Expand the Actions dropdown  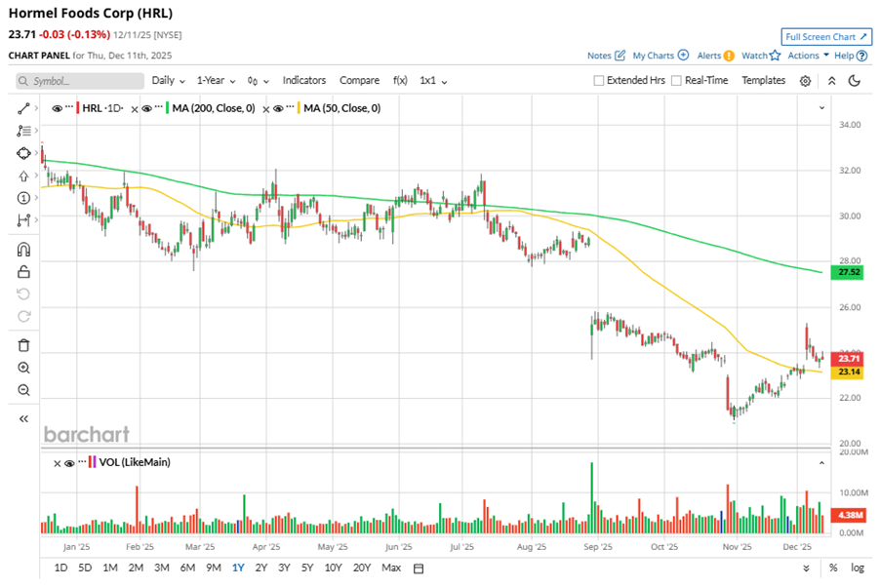(808, 55)
